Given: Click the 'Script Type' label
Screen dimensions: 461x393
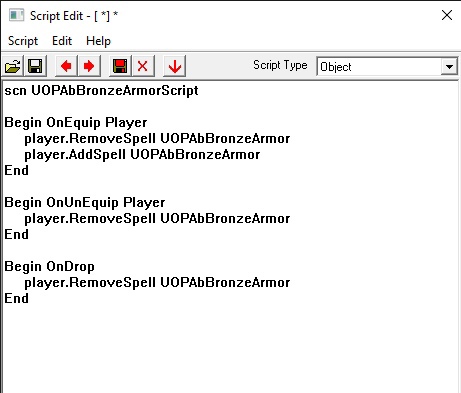Looking at the screenshot, I should tap(280, 65).
